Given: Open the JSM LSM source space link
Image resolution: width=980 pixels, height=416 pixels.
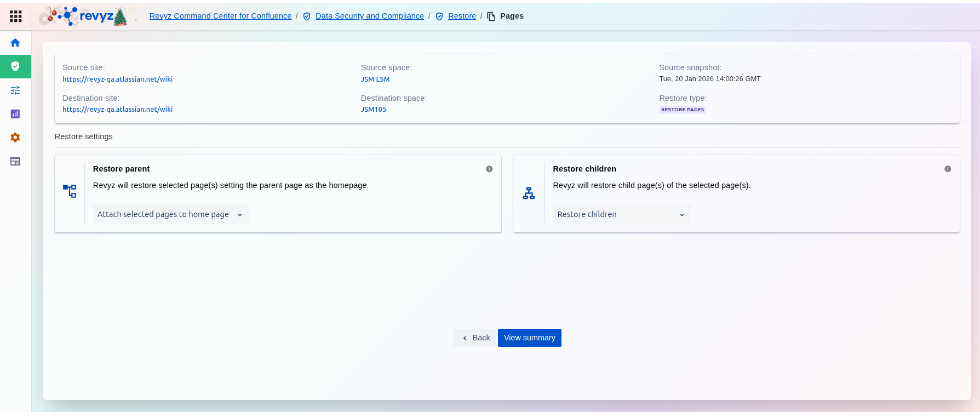Looking at the screenshot, I should pyautogui.click(x=375, y=79).
